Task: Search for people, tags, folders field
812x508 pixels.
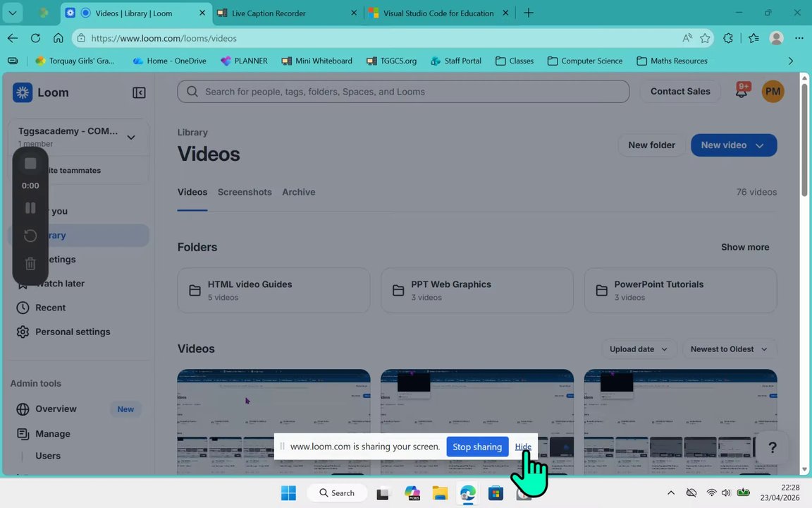Action: click(x=403, y=91)
